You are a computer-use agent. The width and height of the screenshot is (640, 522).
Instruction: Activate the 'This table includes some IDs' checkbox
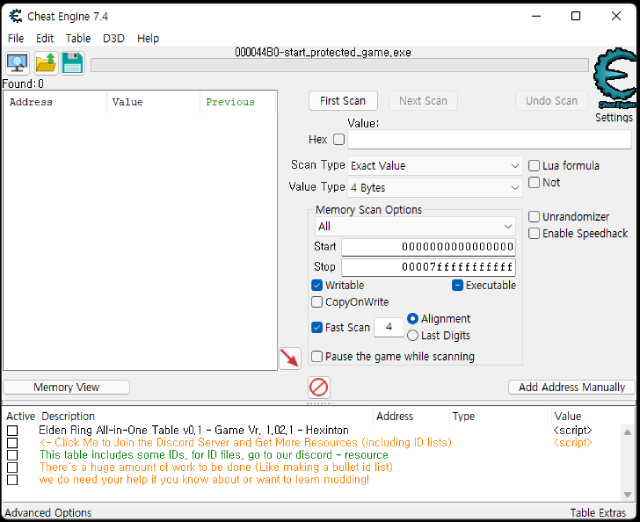coord(13,455)
